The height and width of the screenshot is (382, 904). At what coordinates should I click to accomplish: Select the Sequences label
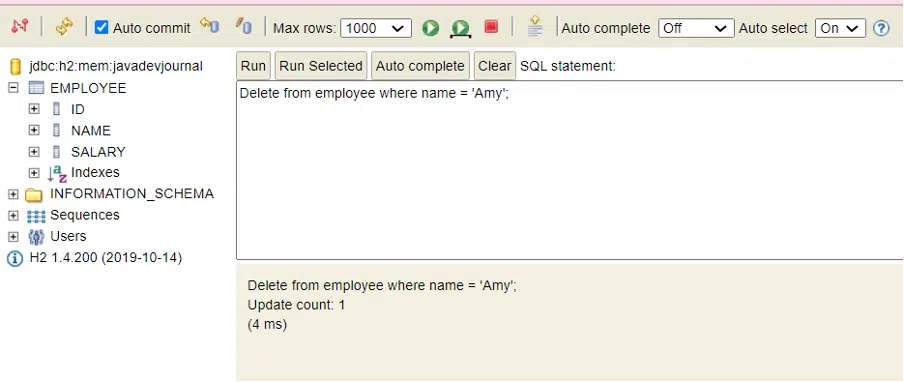click(85, 215)
